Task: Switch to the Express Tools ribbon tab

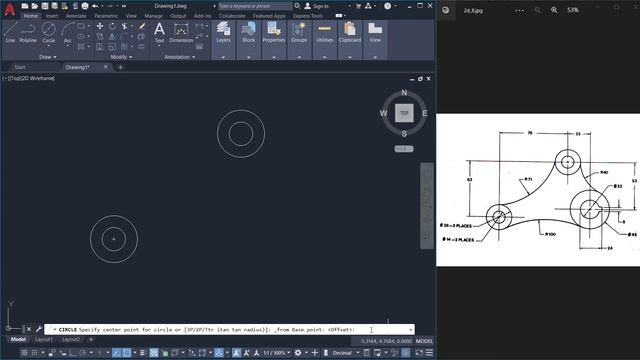Action: coord(308,16)
